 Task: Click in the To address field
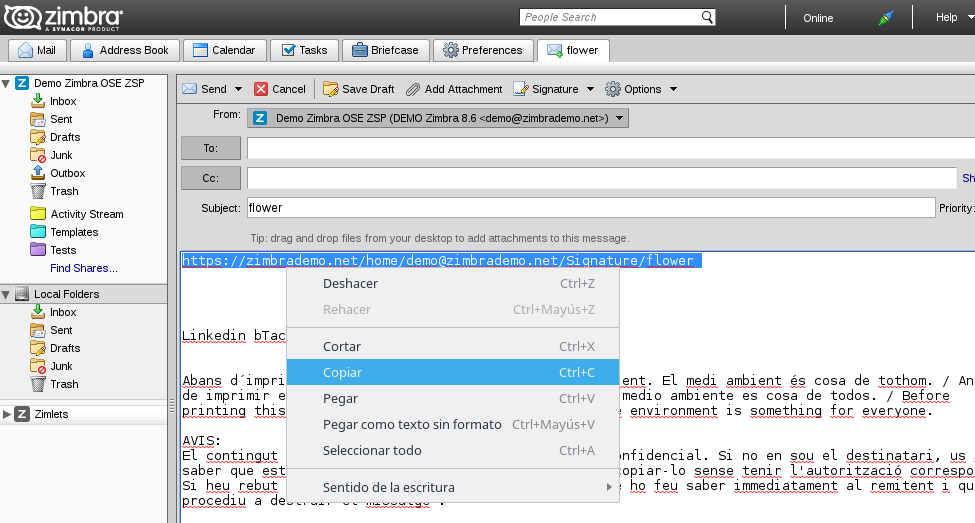coord(611,148)
